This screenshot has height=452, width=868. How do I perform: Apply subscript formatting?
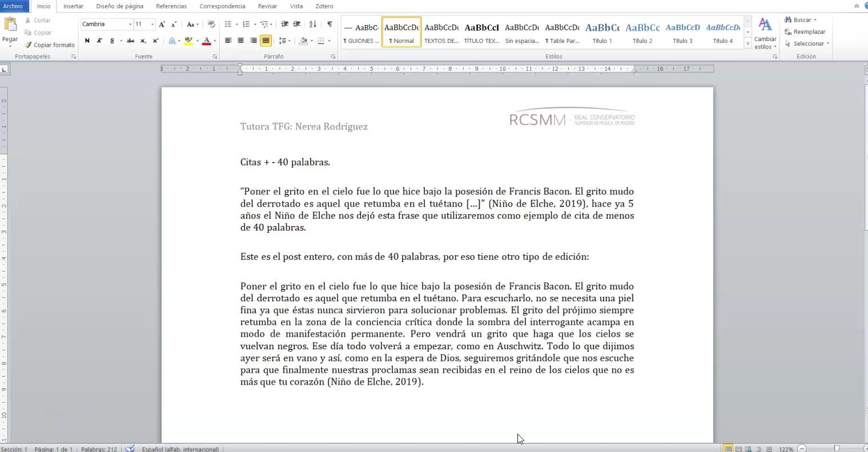click(x=143, y=41)
